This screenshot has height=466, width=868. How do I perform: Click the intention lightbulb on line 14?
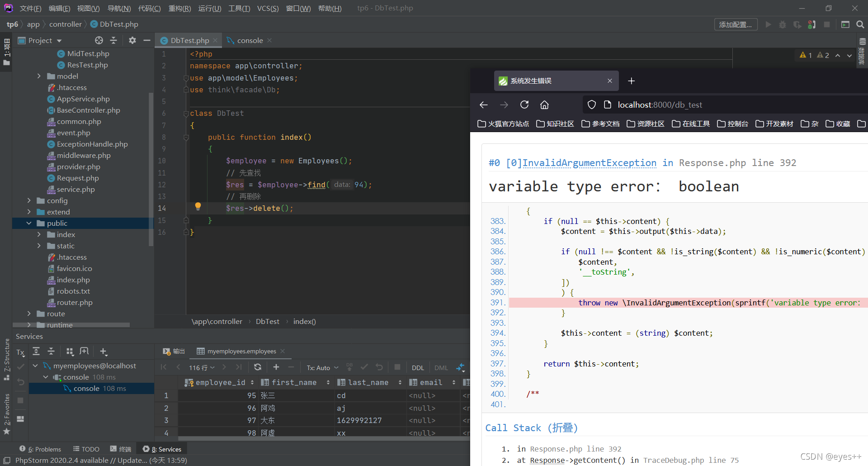198,207
